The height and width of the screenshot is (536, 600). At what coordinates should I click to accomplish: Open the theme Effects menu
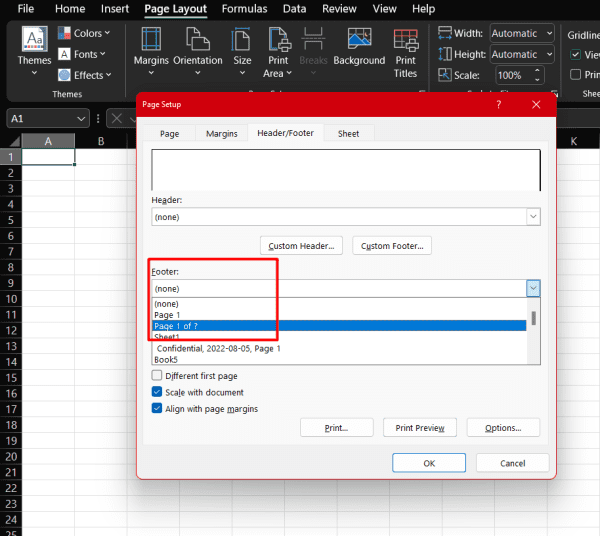(x=85, y=75)
